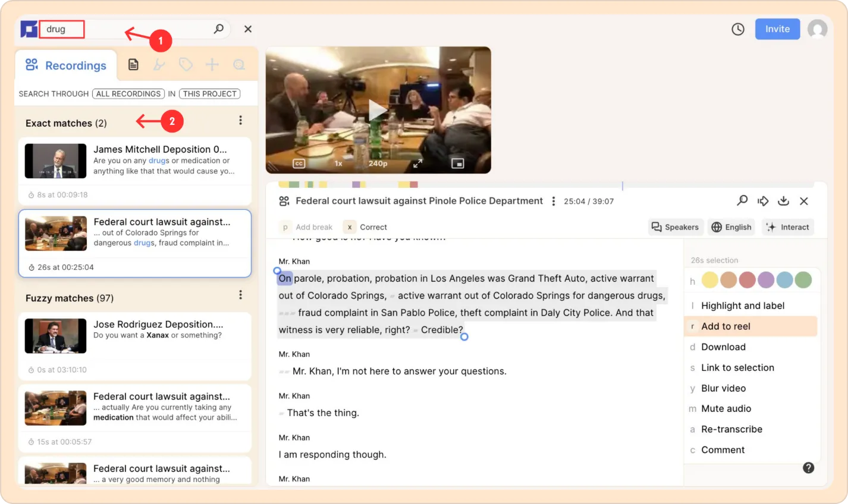This screenshot has height=504, width=848.
Task: Click the search magnifier in the top search bar
Action: point(219,29)
